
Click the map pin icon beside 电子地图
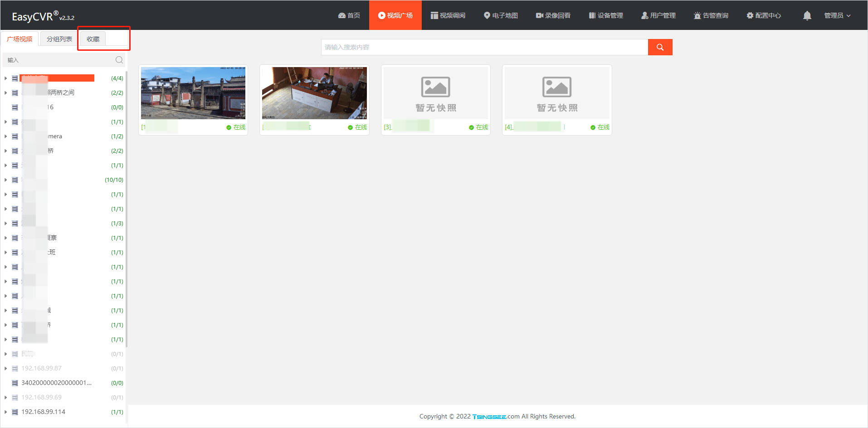(x=487, y=15)
